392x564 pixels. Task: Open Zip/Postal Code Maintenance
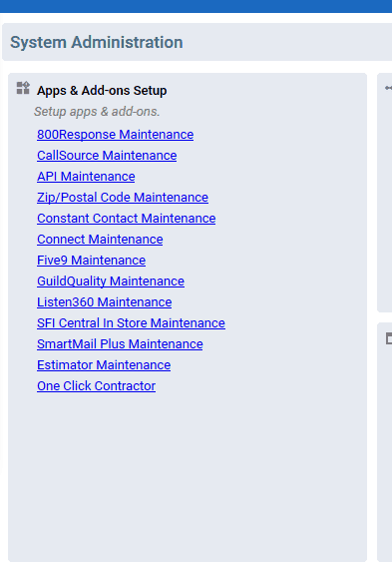click(123, 197)
